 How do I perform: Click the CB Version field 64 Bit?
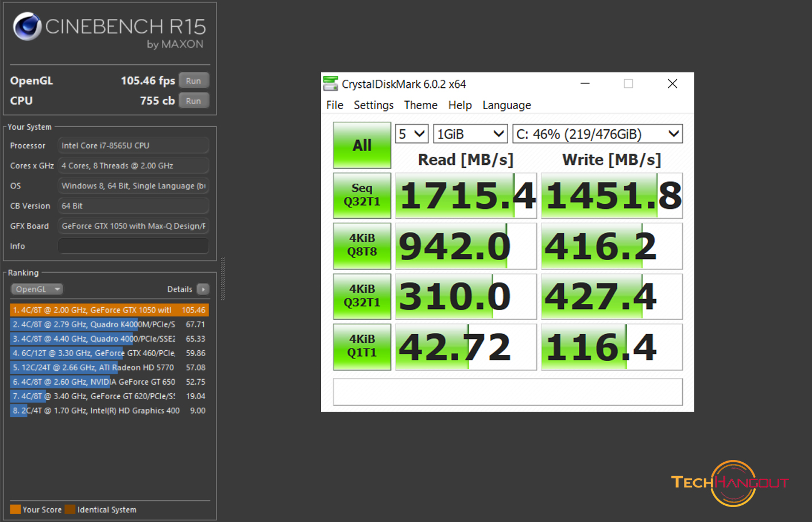pyautogui.click(x=133, y=206)
